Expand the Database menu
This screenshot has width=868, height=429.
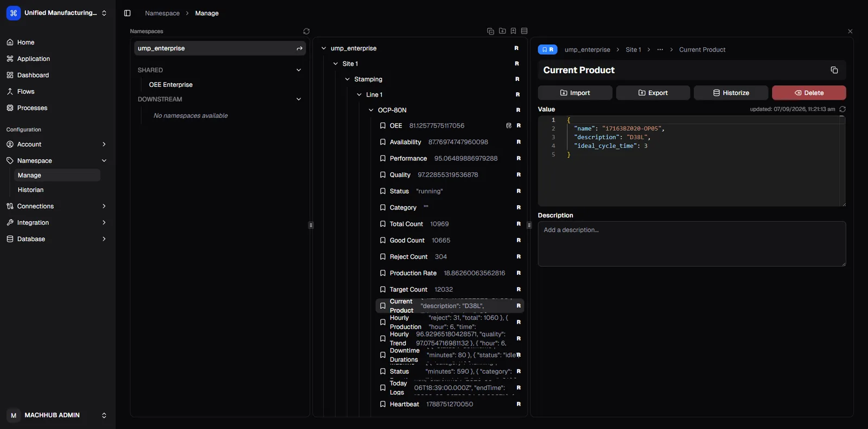click(x=57, y=239)
